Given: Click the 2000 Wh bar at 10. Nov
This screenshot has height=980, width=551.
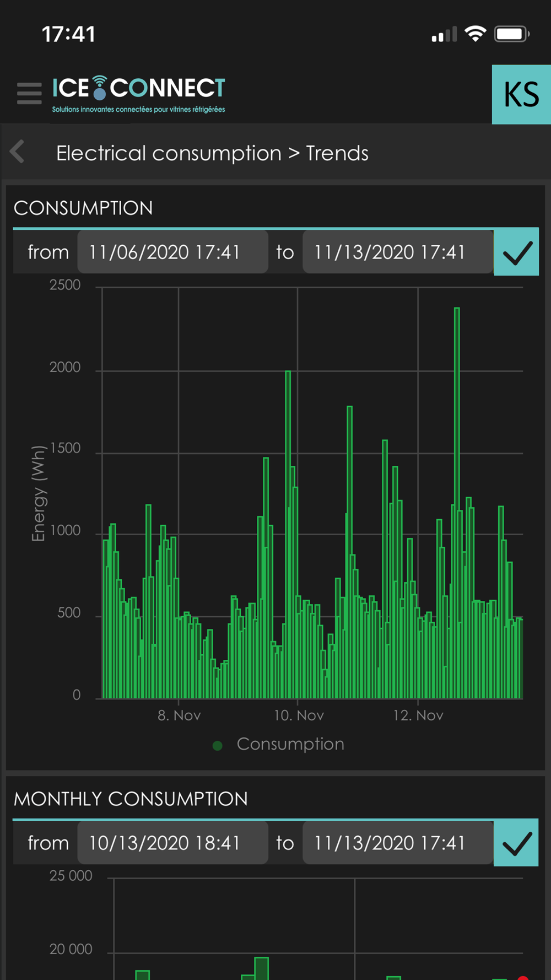Looking at the screenshot, I should (x=288, y=535).
